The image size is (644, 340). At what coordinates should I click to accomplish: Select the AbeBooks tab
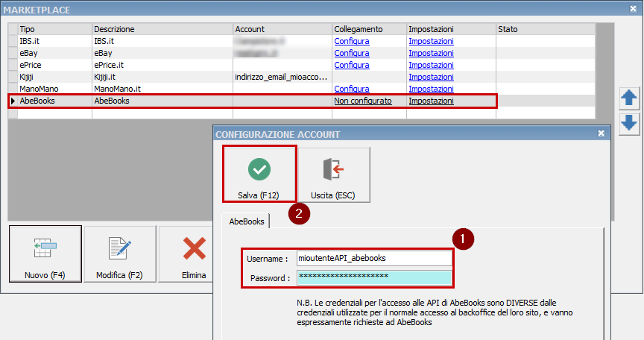pos(247,221)
